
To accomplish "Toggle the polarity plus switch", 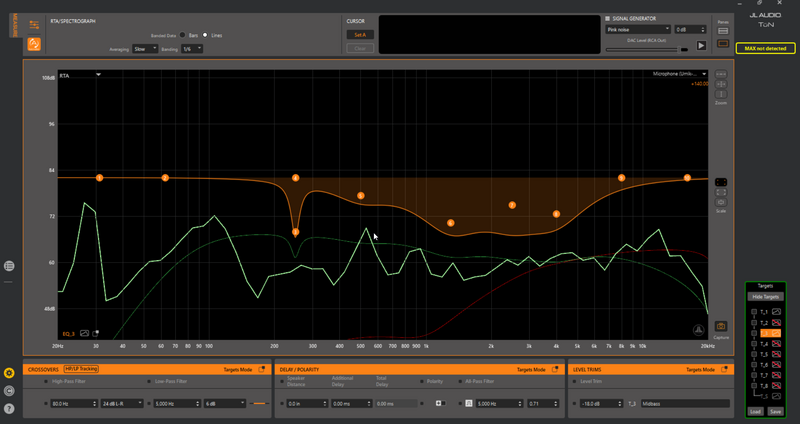I will [x=440, y=404].
